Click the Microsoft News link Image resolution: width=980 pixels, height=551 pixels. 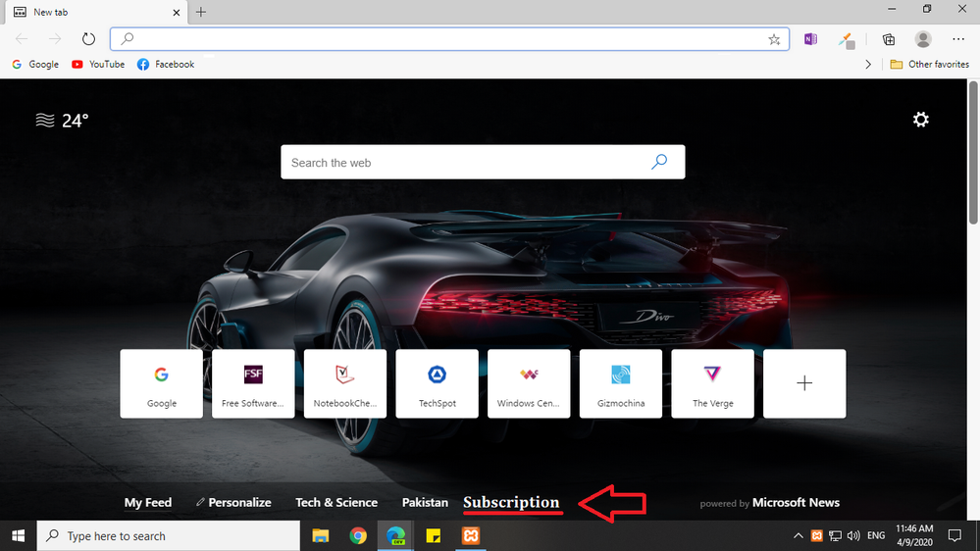point(796,502)
